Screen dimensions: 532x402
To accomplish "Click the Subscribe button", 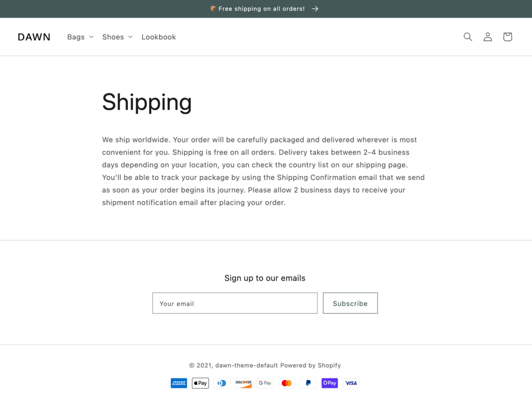I will point(350,303).
